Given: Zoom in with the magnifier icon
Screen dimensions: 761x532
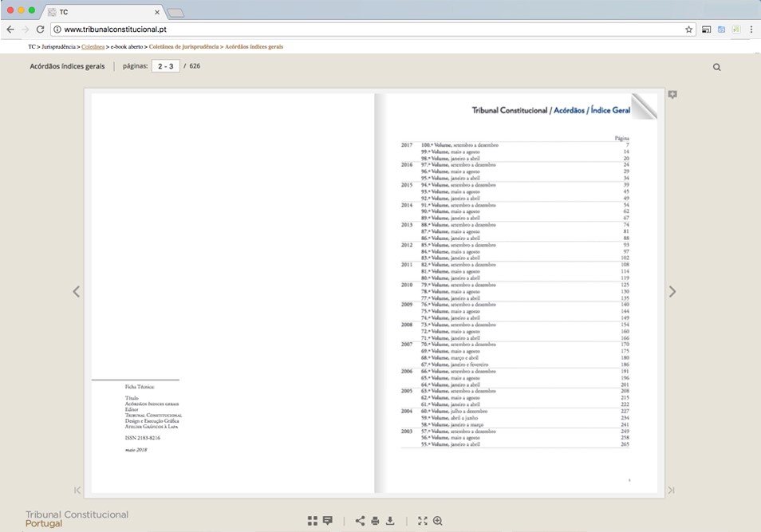Looking at the screenshot, I should pos(438,521).
